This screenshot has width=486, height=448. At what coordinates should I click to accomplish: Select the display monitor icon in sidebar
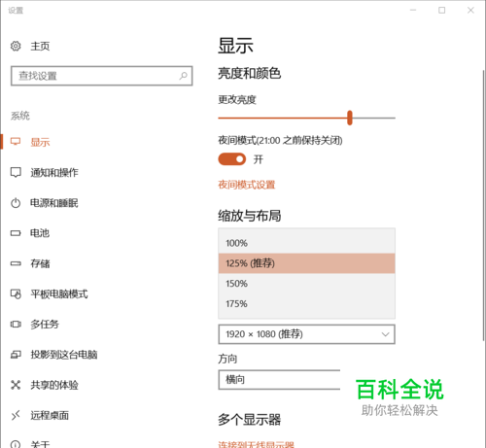point(16,142)
